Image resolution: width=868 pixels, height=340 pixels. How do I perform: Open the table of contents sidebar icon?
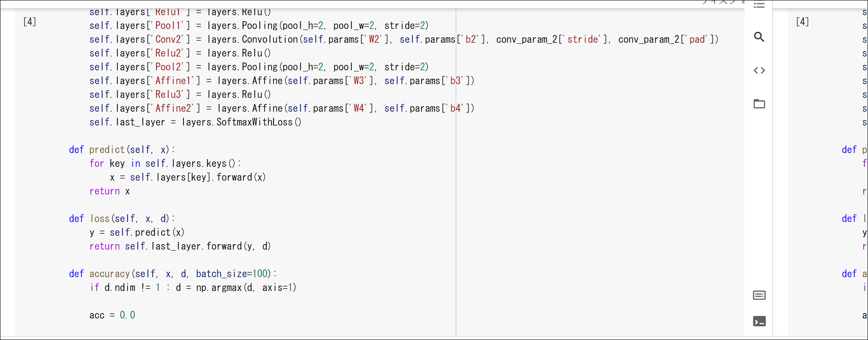tap(759, 5)
